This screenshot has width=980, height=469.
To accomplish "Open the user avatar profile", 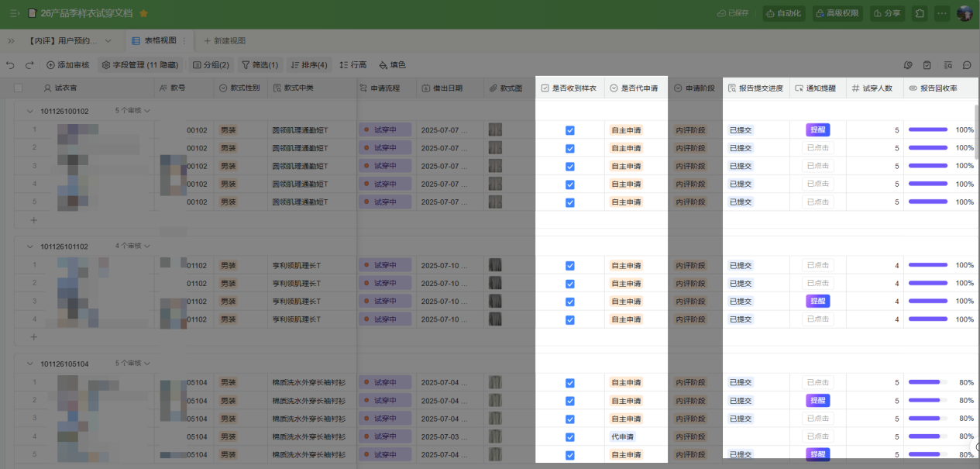I will (965, 14).
